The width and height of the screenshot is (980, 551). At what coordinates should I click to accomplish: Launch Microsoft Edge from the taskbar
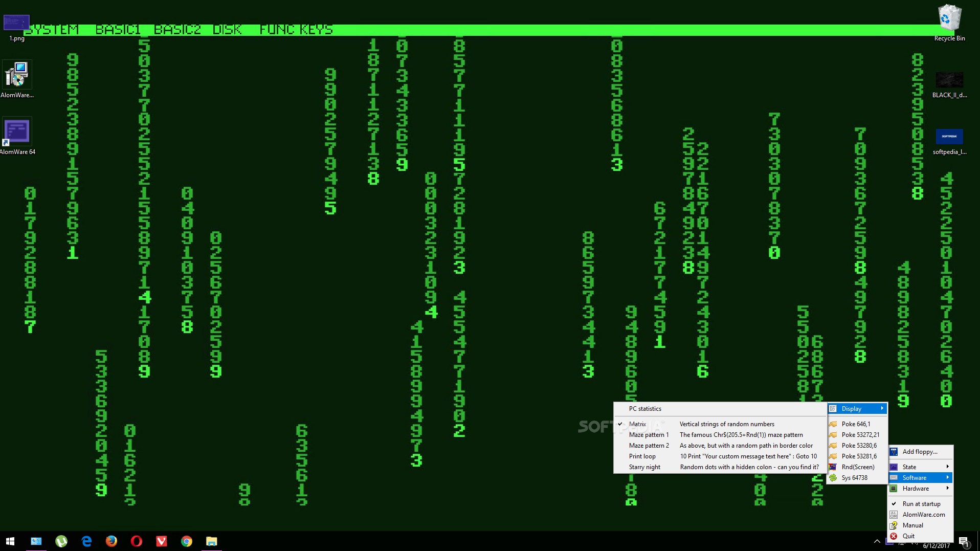pos(86,541)
